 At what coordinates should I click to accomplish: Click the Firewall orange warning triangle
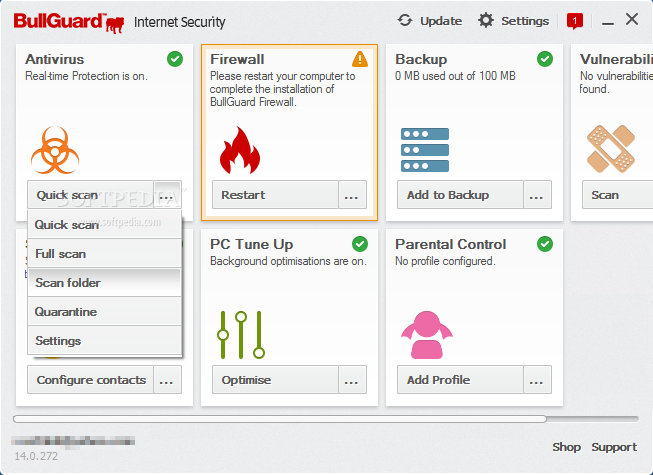pos(360,59)
